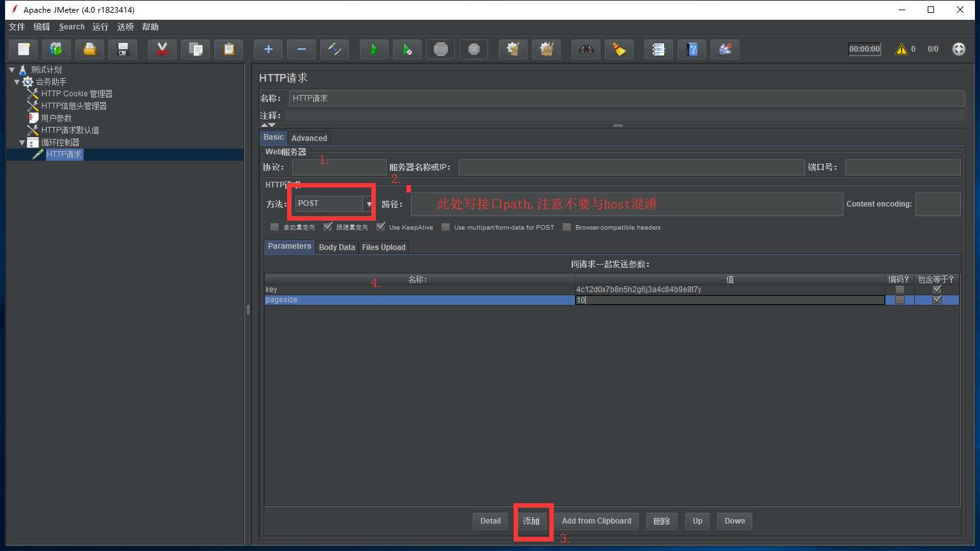Click the Paste clipboard icon
Screen dimensions: 980x551
(228, 49)
